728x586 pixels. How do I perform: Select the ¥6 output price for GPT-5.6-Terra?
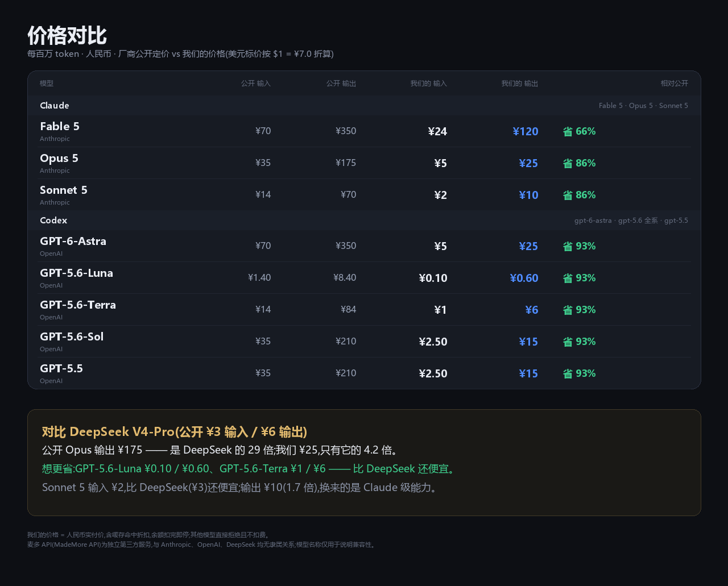click(x=532, y=310)
